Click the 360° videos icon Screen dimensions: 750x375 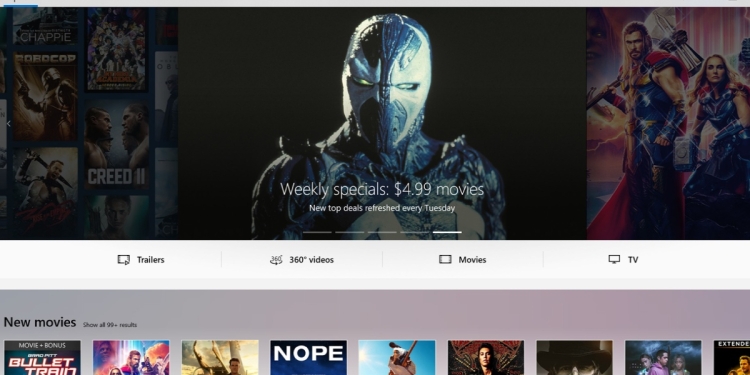[276, 260]
